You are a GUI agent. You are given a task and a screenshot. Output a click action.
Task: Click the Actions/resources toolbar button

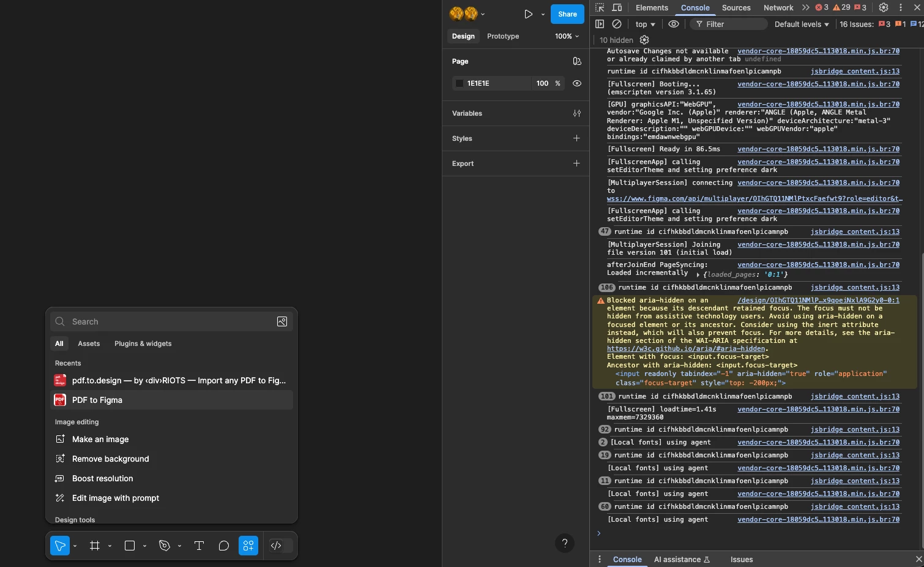click(248, 546)
